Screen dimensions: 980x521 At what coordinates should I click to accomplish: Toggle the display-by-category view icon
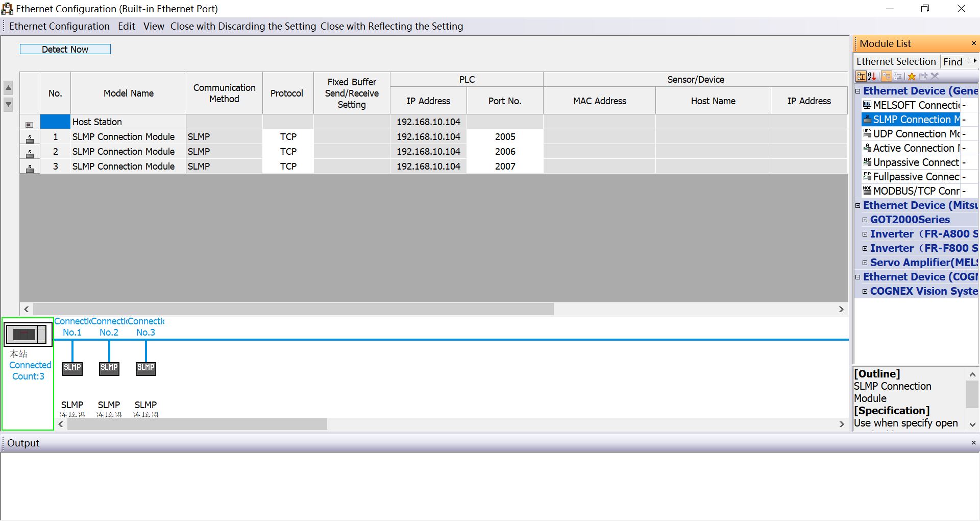tap(861, 76)
